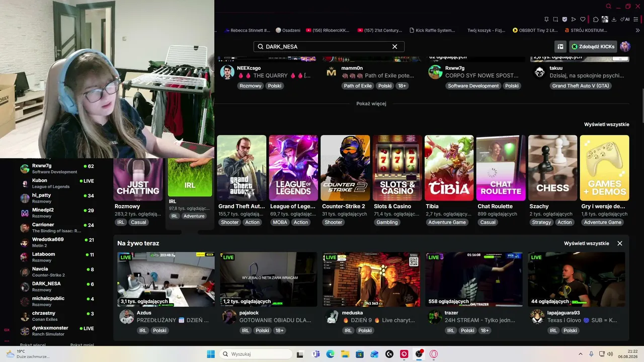Show hidden system tray icons chevron
Viewport: 644px width, 362px height.
[x=580, y=354]
